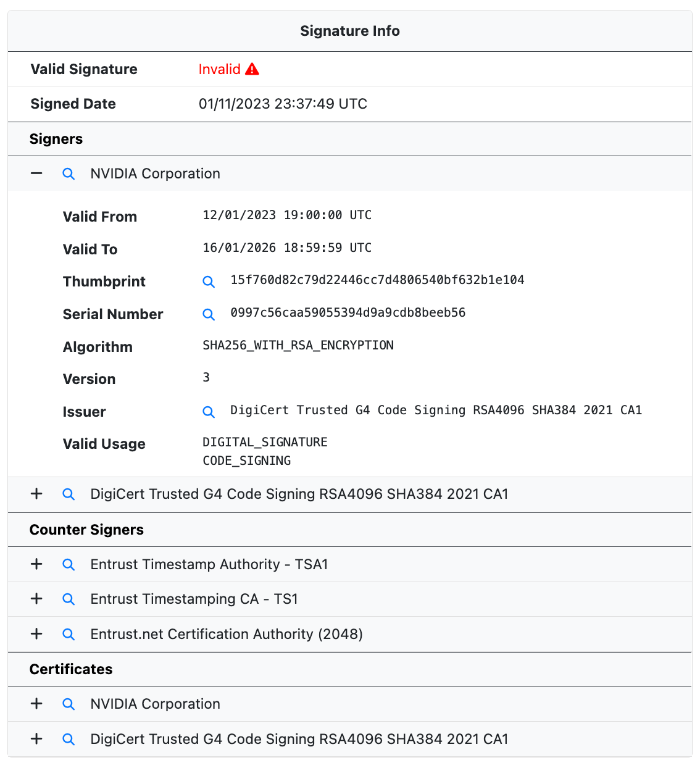700x768 pixels.
Task: Click the Certificates section header
Action: [71, 669]
